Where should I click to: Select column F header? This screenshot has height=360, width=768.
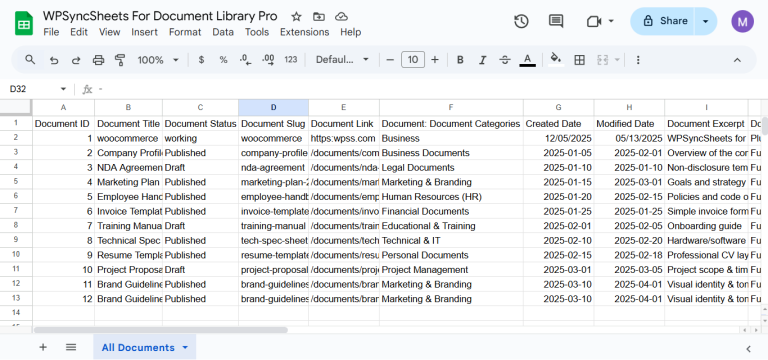(x=451, y=107)
